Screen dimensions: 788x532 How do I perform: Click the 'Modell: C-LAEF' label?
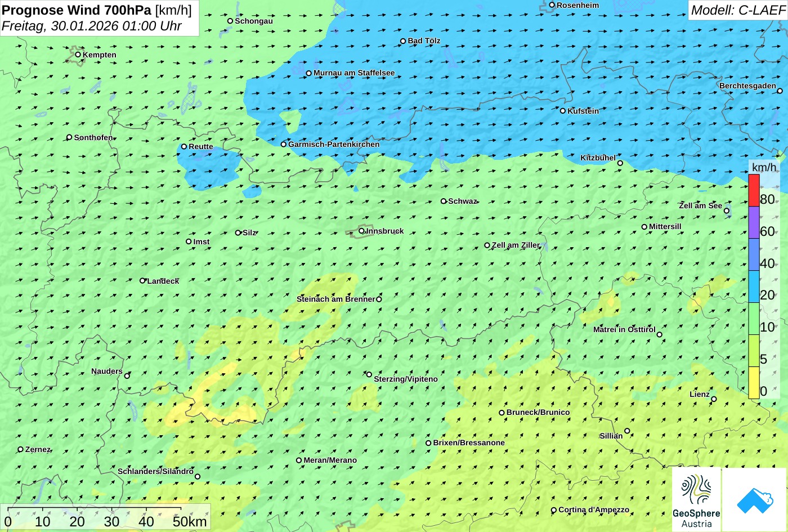pyautogui.click(x=738, y=10)
